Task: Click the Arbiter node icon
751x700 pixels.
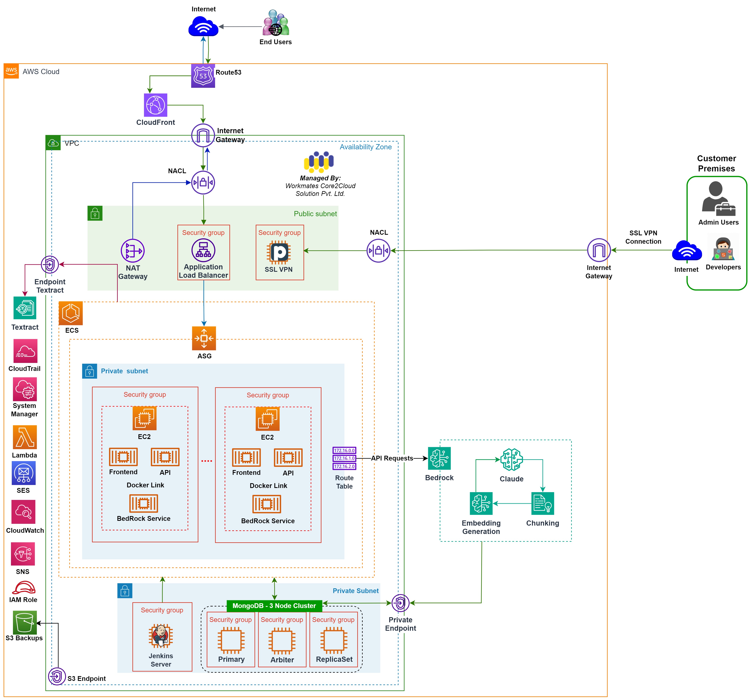Action: 282,641
